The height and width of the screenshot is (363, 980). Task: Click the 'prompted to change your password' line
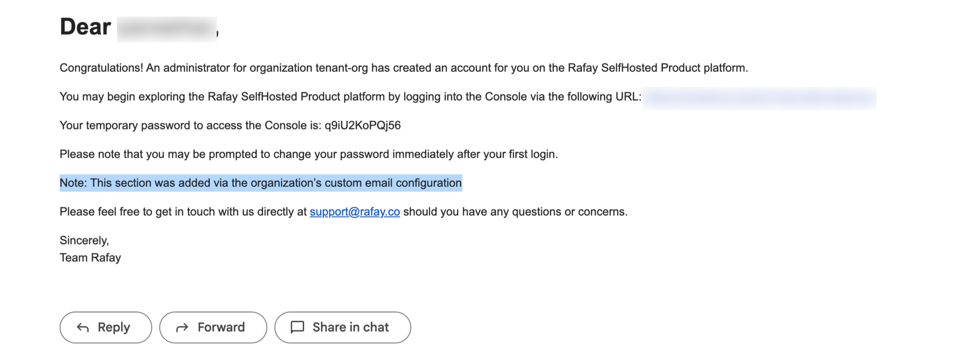(308, 154)
